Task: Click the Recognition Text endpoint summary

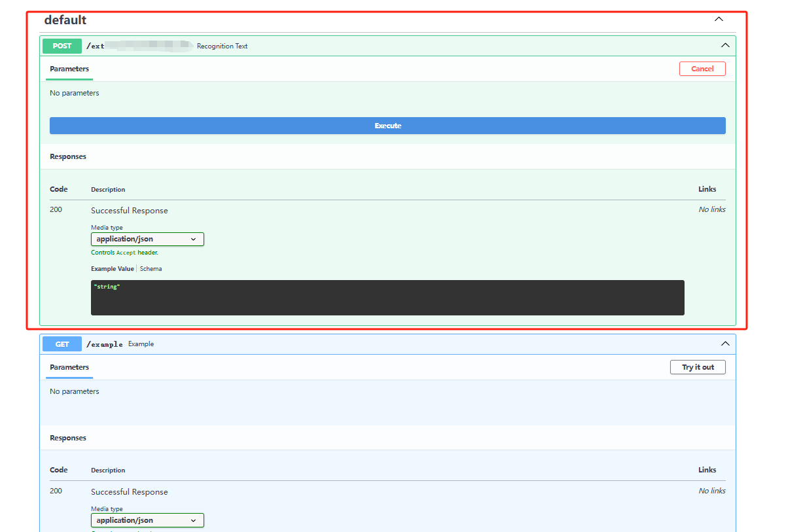Action: click(222, 46)
